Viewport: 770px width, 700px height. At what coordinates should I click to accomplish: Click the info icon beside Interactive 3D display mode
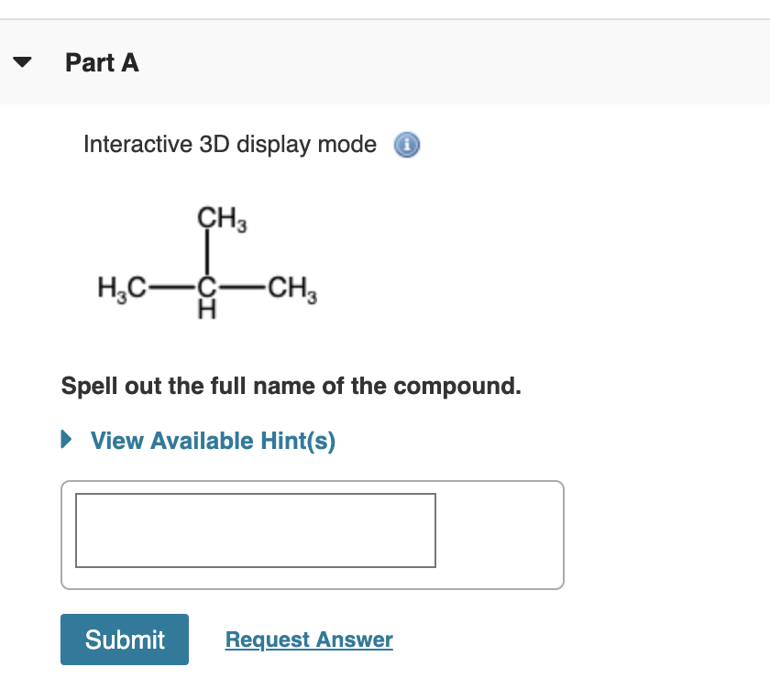[x=406, y=145]
